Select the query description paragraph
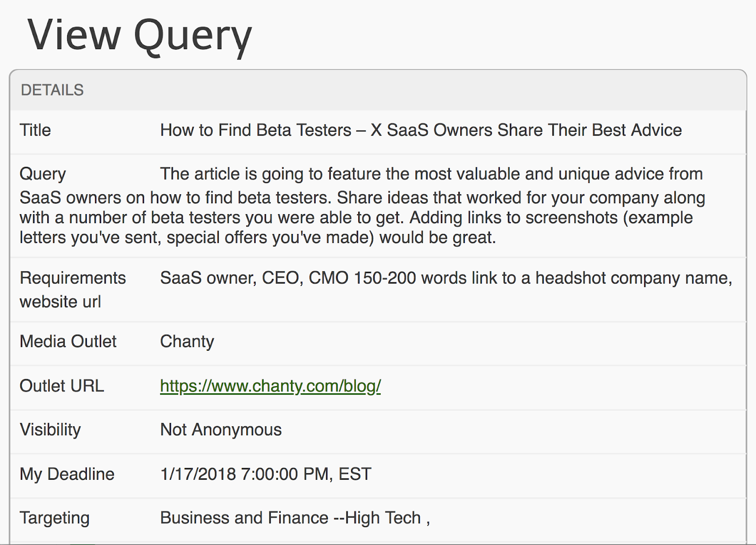The height and width of the screenshot is (545, 756). click(362, 205)
